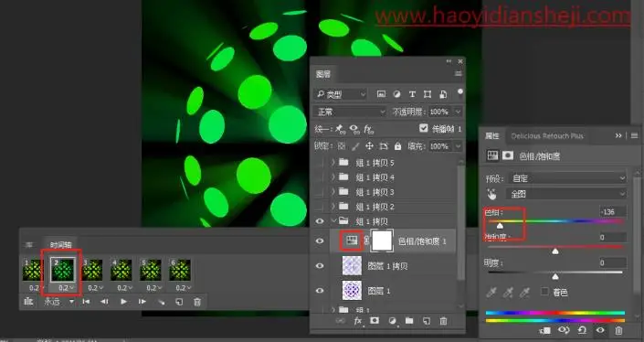This screenshot has height=342, width=644.
Task: Hide the 图层 1 拷贝 layer
Action: click(x=320, y=266)
